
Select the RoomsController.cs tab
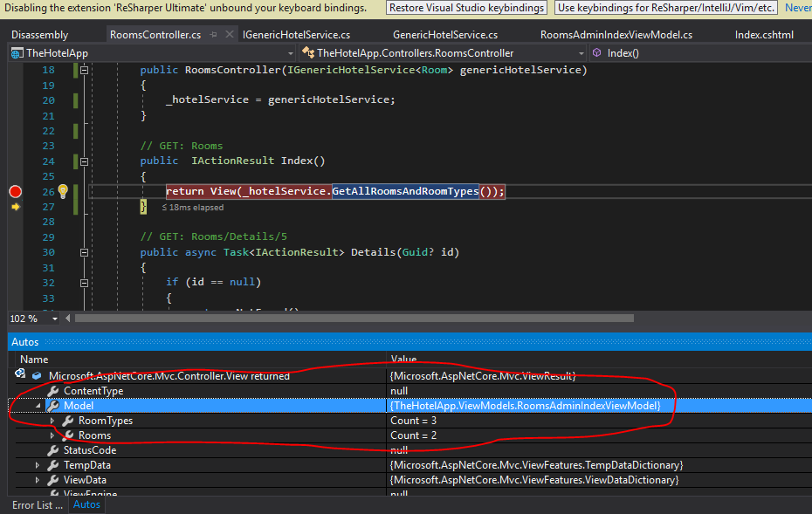[155, 35]
